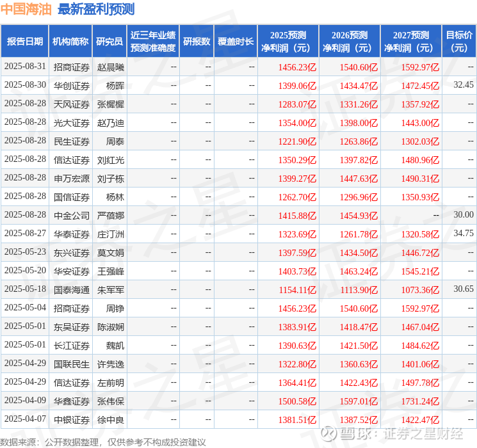Click 1447.63亿 forecast value

pyautogui.click(x=359, y=179)
